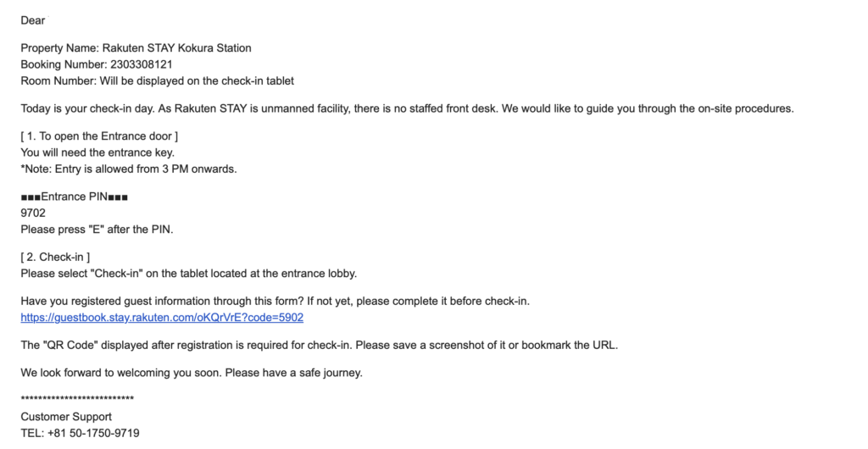Click the "2. Check-in" heading
This screenshot has height=449, width=868.
point(55,257)
